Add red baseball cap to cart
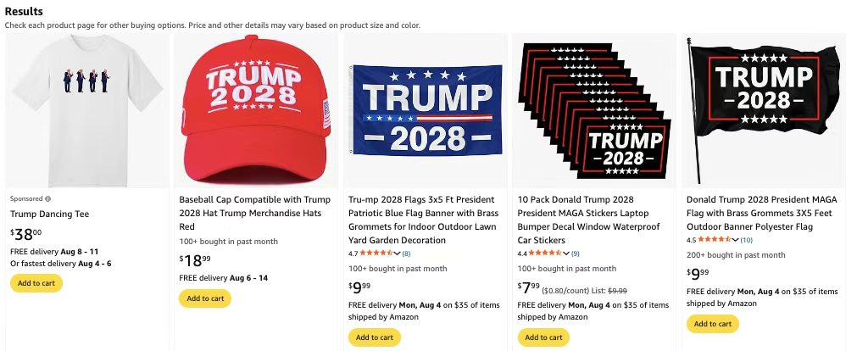868x351 pixels. click(205, 298)
